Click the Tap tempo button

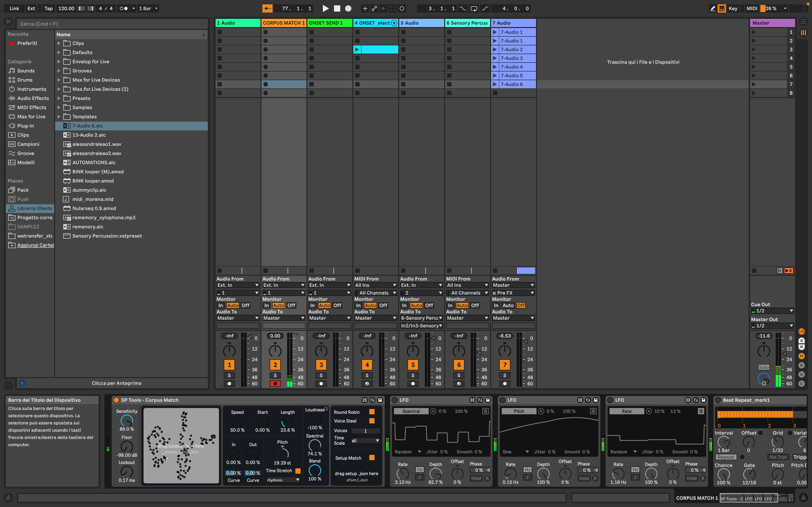click(48, 8)
